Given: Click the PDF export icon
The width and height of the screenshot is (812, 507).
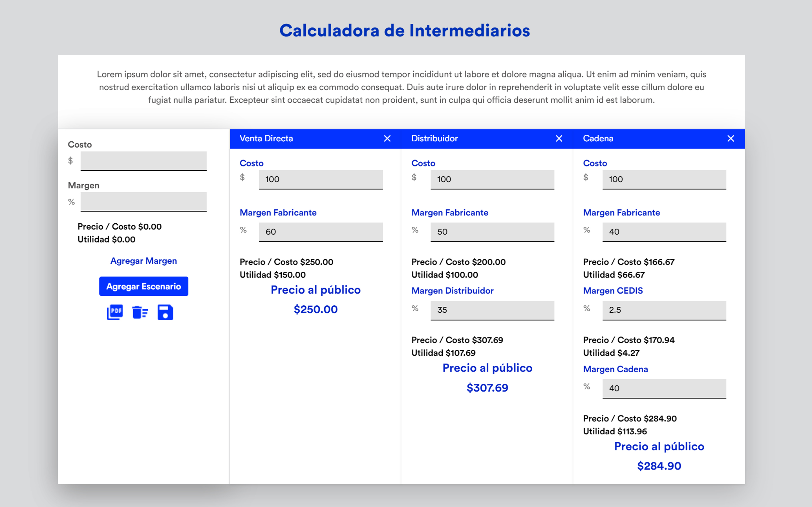Looking at the screenshot, I should [x=115, y=312].
